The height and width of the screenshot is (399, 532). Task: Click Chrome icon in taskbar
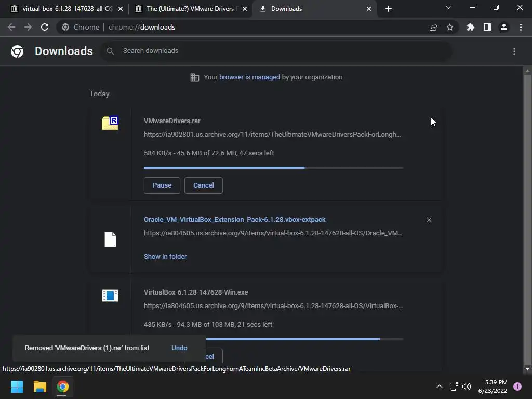click(x=62, y=387)
